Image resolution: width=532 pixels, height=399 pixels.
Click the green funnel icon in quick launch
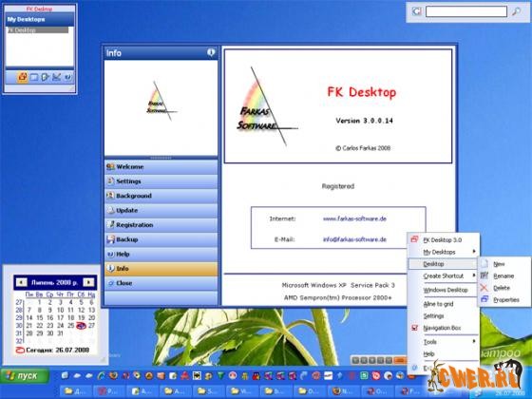220,375
